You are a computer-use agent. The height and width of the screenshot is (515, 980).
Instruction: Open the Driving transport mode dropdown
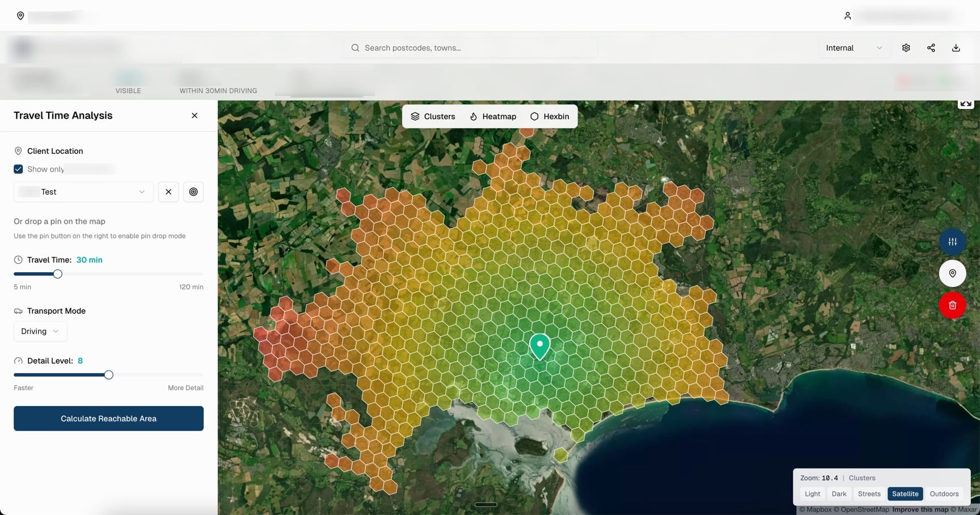40,331
